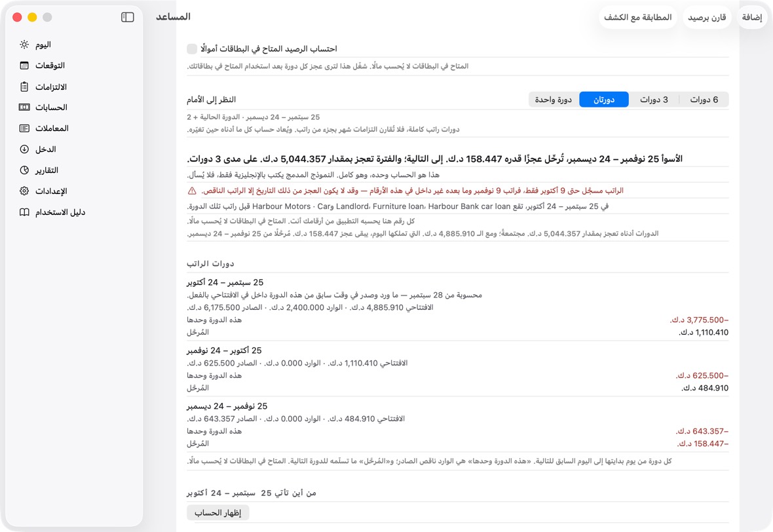Viewport: 773px width, 532px height.
Task: Click the red salary warning sentence
Action: 412,191
